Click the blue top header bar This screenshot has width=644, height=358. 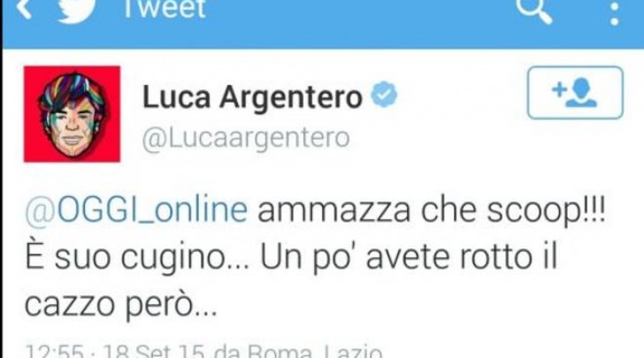[323, 24]
